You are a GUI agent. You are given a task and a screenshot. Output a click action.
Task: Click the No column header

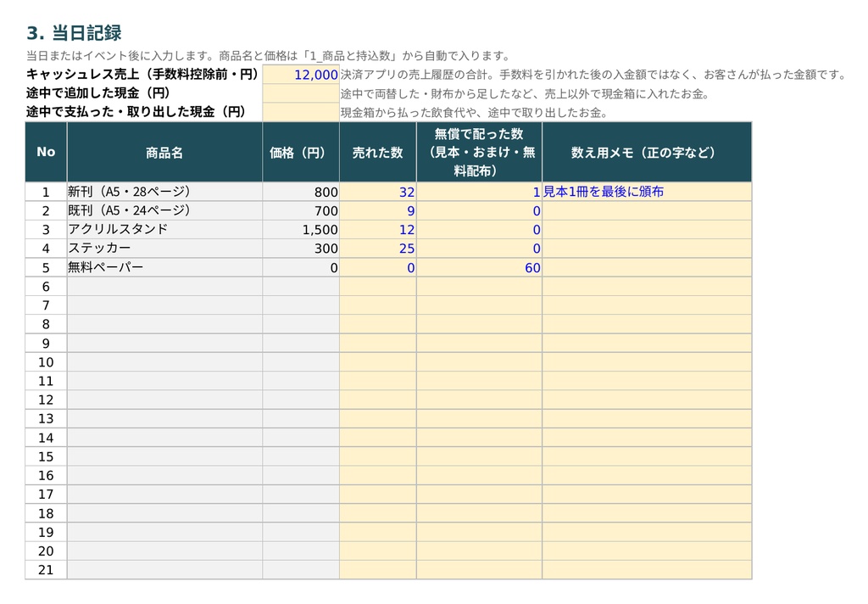tap(46, 153)
